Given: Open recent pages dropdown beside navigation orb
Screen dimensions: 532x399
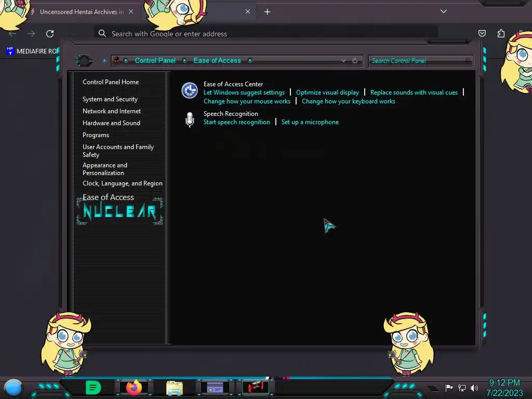Looking at the screenshot, I should tap(104, 60).
